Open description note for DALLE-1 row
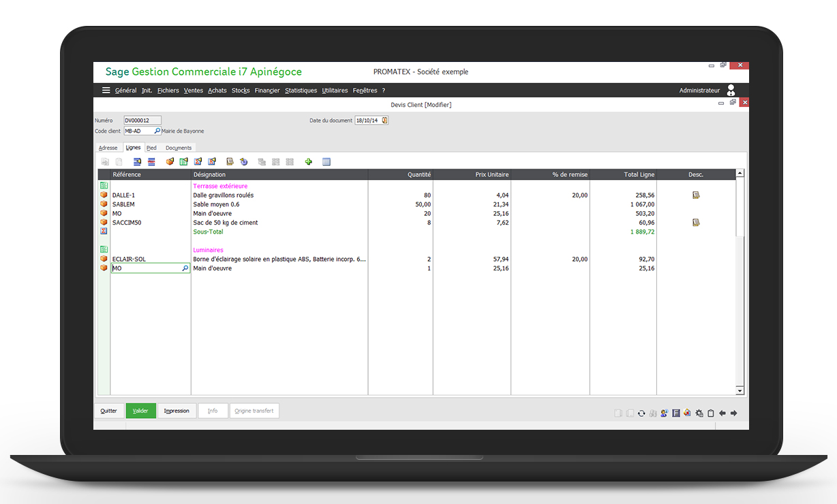 (696, 195)
